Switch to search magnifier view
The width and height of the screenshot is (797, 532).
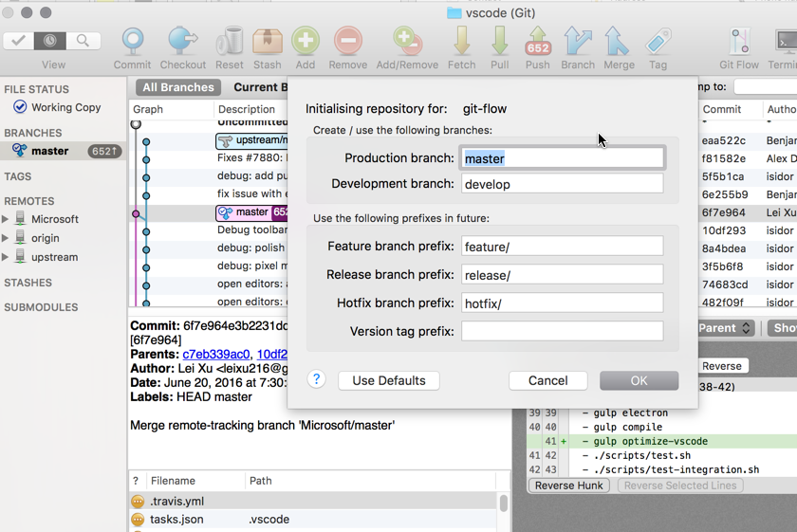83,41
